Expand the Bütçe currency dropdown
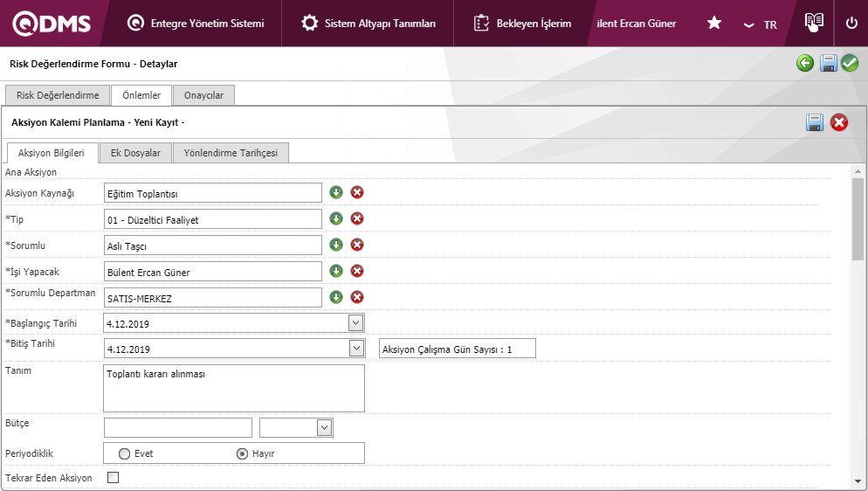 pyautogui.click(x=324, y=427)
